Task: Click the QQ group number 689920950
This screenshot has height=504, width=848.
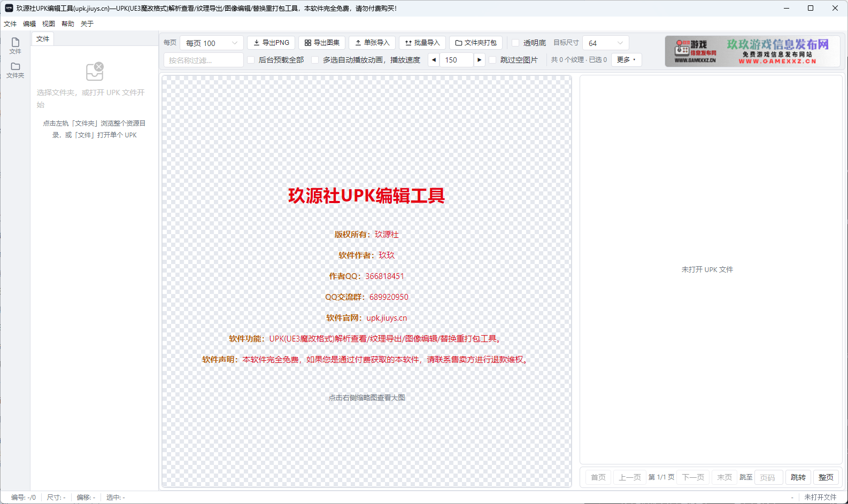Action: [x=389, y=297]
